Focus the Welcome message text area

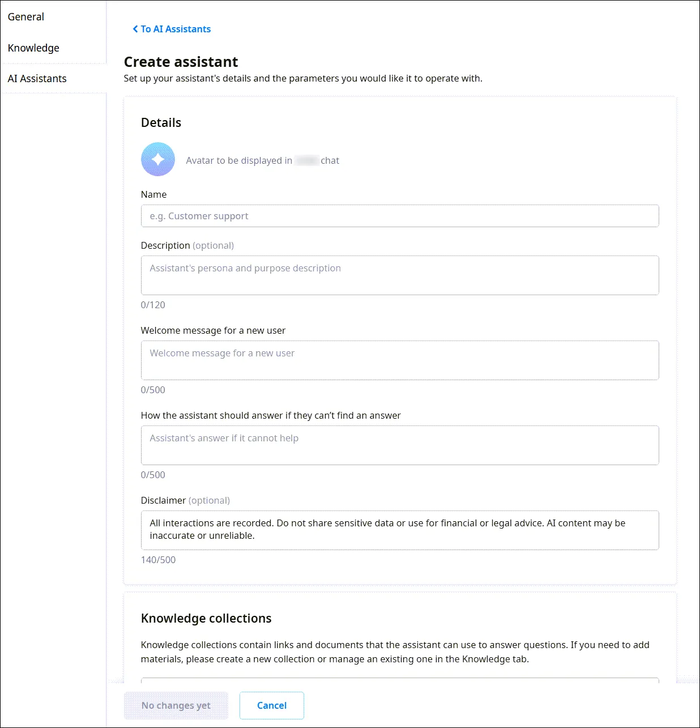(x=400, y=360)
